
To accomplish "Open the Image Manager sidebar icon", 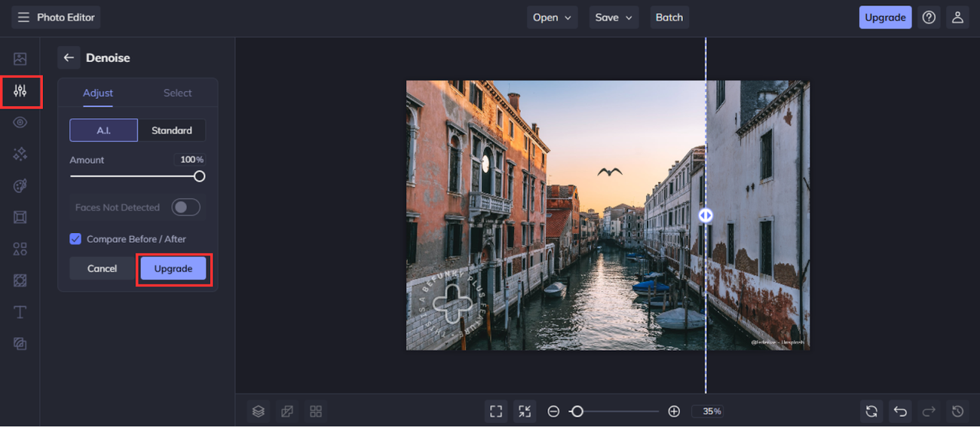I will 20,59.
